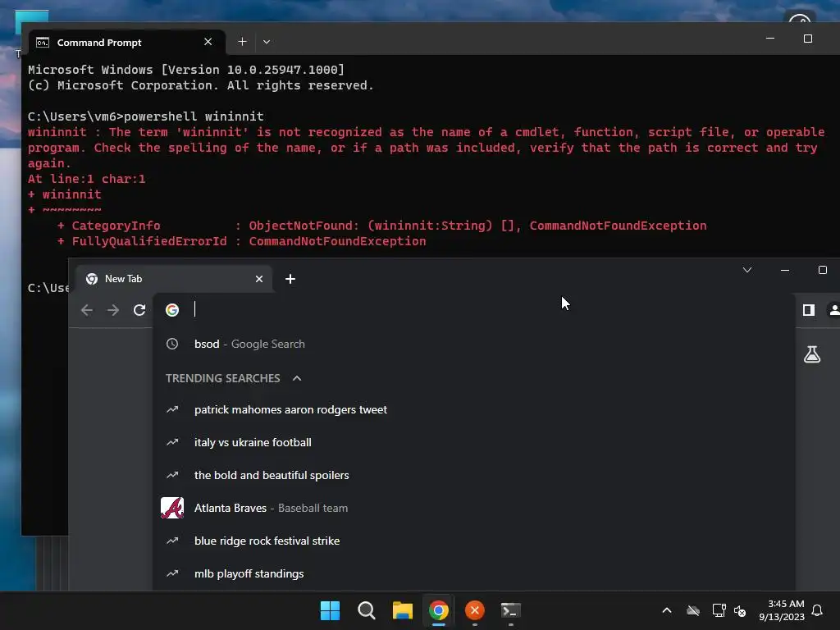840x630 pixels.
Task: Open the Windows Start menu
Action: [x=330, y=610]
